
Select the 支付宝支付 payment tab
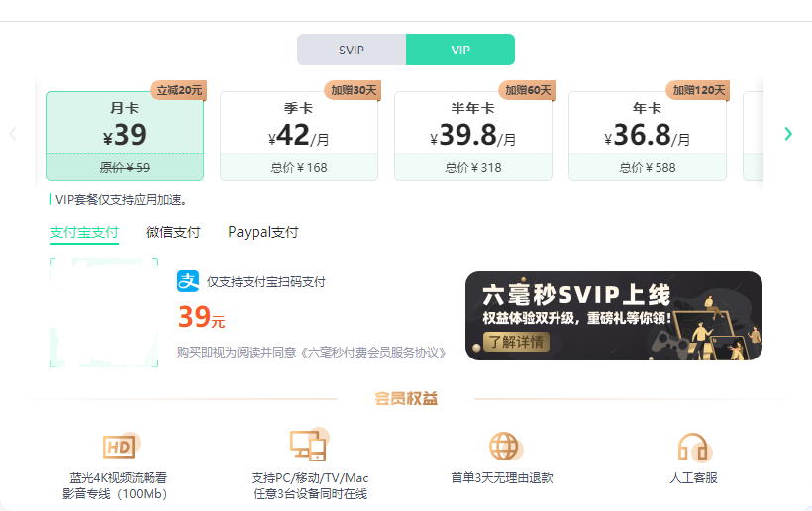click(84, 232)
